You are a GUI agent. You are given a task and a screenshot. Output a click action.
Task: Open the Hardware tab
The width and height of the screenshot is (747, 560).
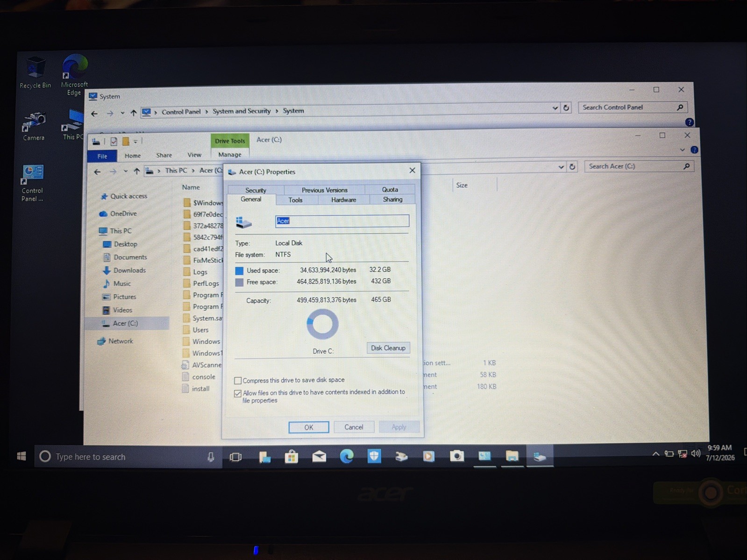[343, 200]
